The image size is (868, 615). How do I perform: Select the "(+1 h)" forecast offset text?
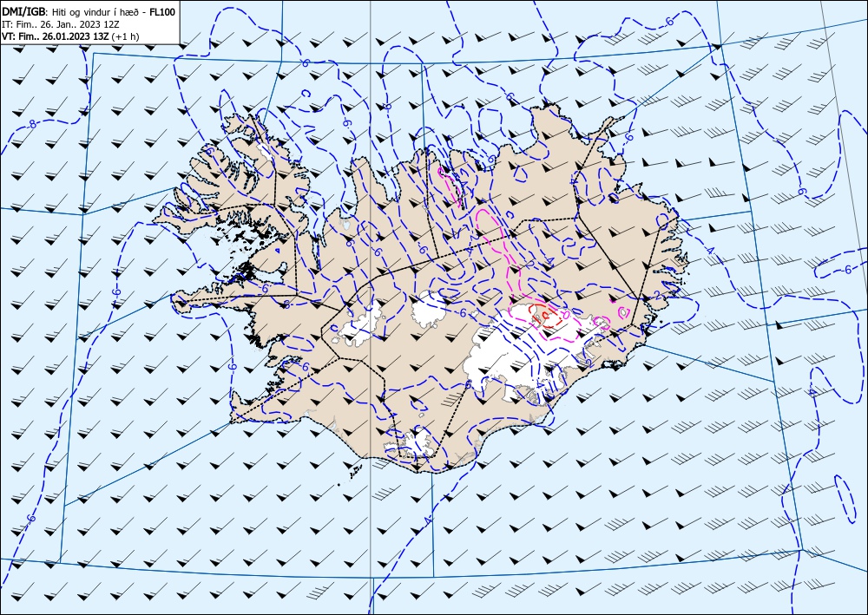click(x=126, y=36)
